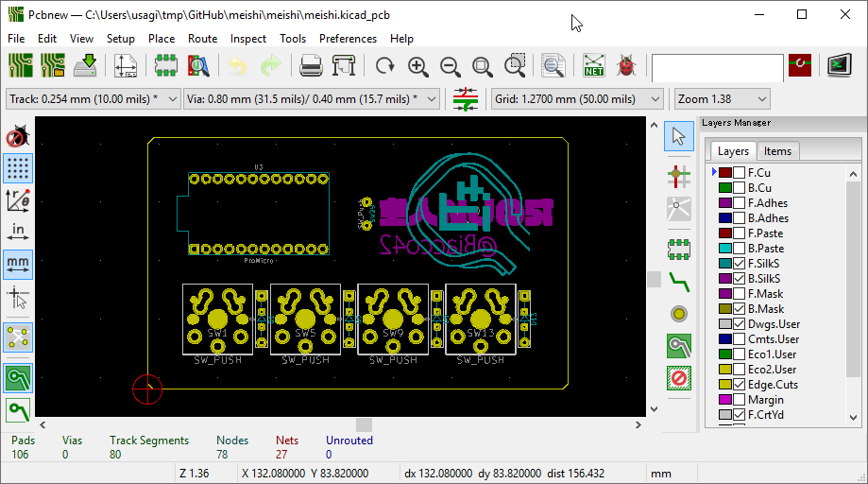868x484 pixels.
Task: Toggle the ratsnest display button
Action: [x=18, y=337]
